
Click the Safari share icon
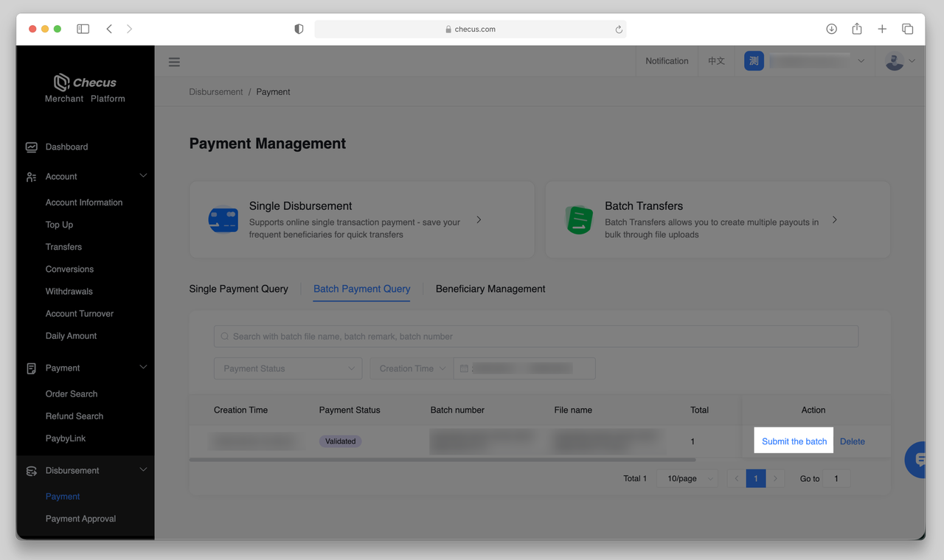click(856, 29)
